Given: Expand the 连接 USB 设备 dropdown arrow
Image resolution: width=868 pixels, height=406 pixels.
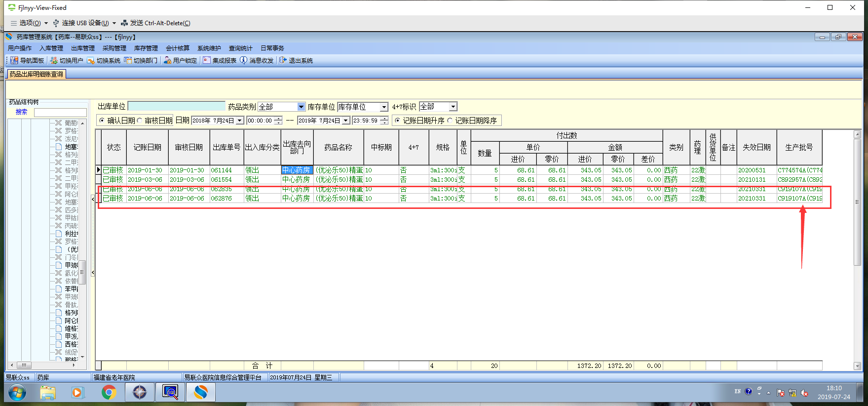Looking at the screenshot, I should point(114,23).
